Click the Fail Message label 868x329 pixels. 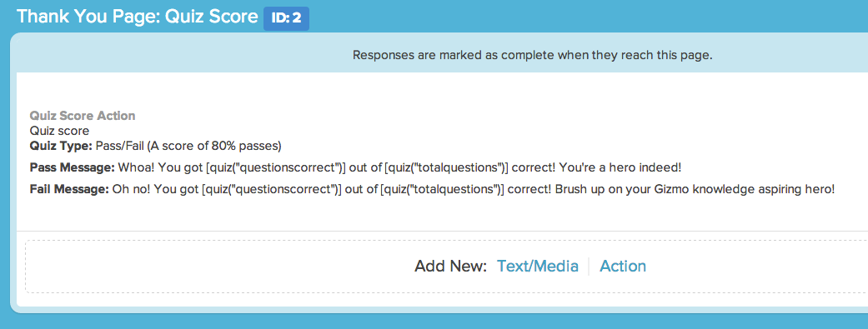coord(69,190)
